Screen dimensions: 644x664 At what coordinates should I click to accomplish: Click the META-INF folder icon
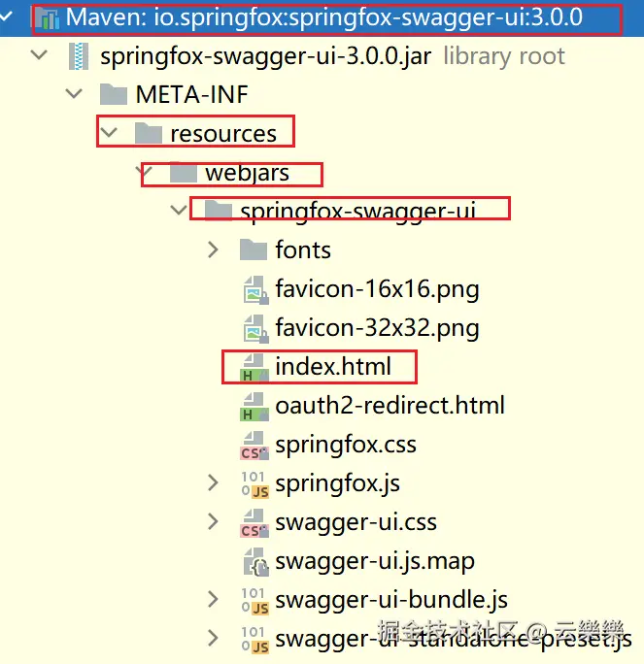click(x=113, y=94)
